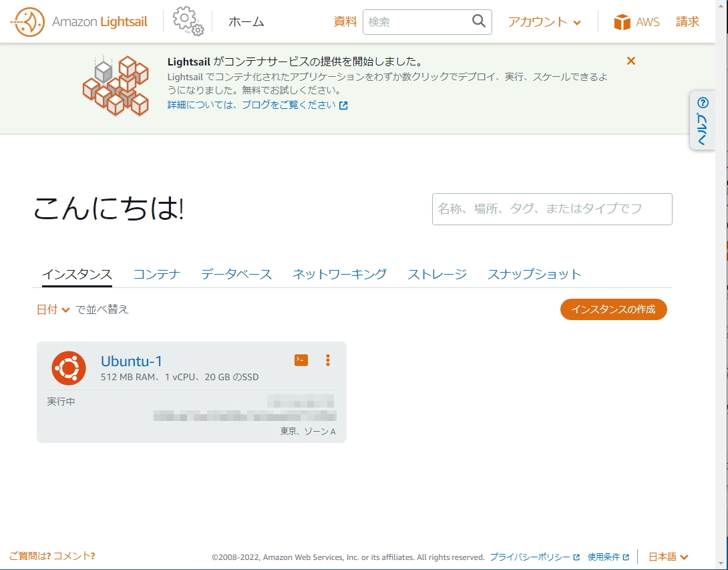Open the 資料 documentation link

pyautogui.click(x=345, y=22)
